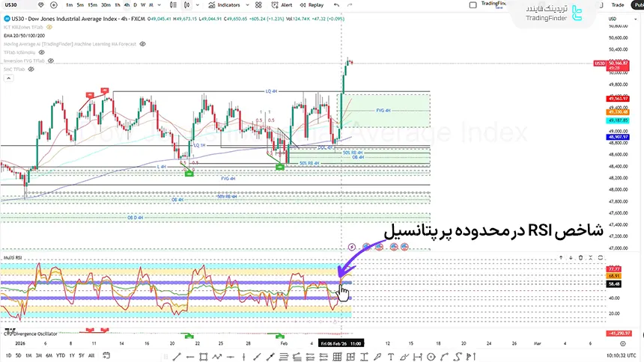Select the Gann box grid tool
644x362 pixels.
[337, 357]
